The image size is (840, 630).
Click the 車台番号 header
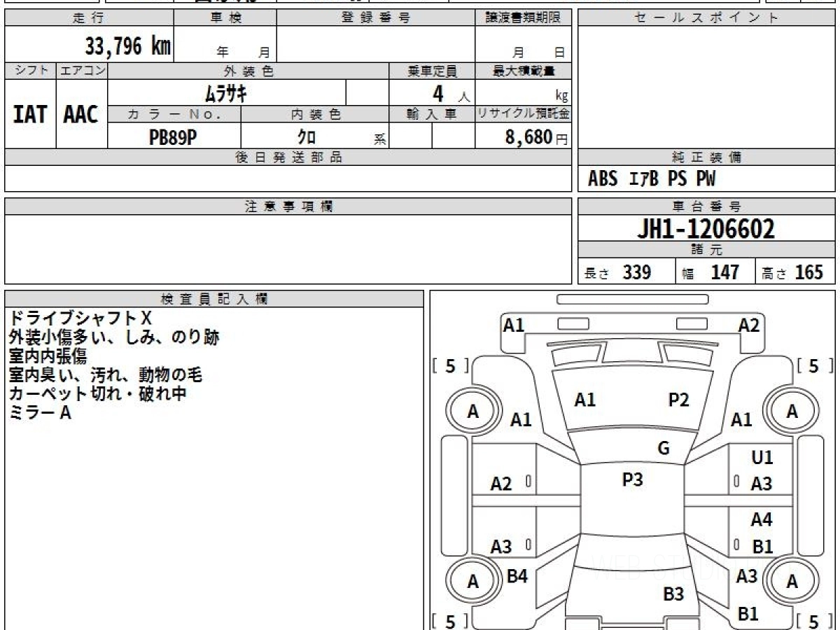pyautogui.click(x=706, y=206)
